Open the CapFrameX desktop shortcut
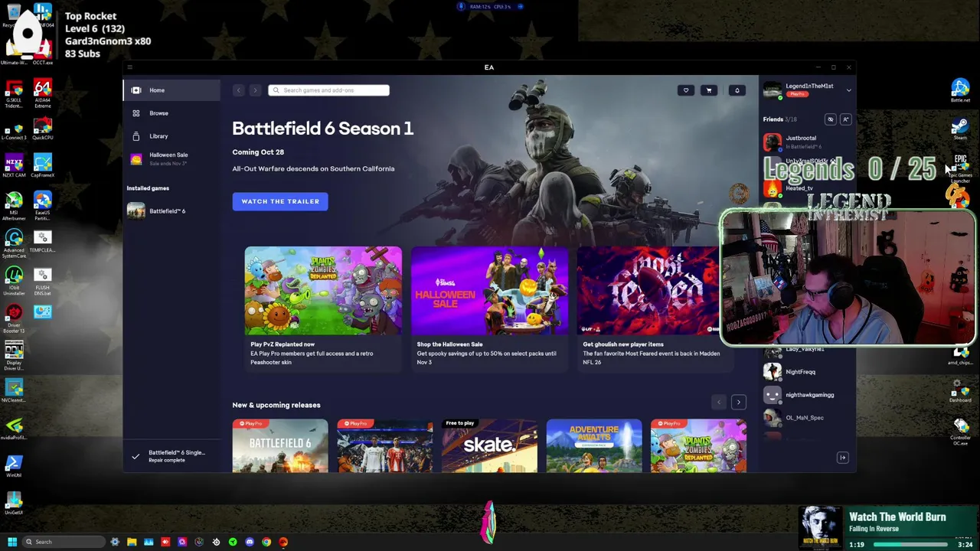Viewport: 980px width, 551px height. click(x=43, y=166)
